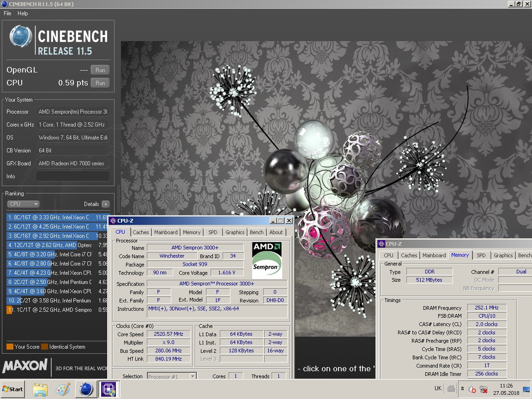532x399 pixels.
Task: Open the CPU ranking type dropdown
Action: 23,204
